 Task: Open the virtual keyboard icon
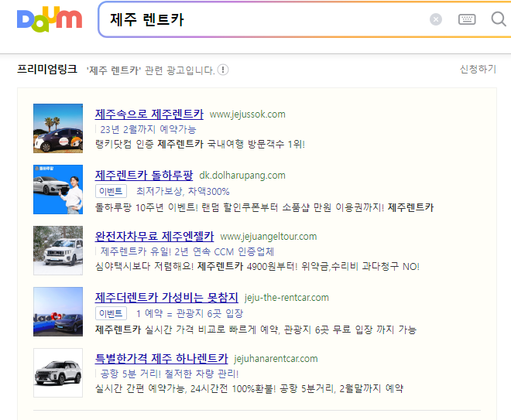467,19
